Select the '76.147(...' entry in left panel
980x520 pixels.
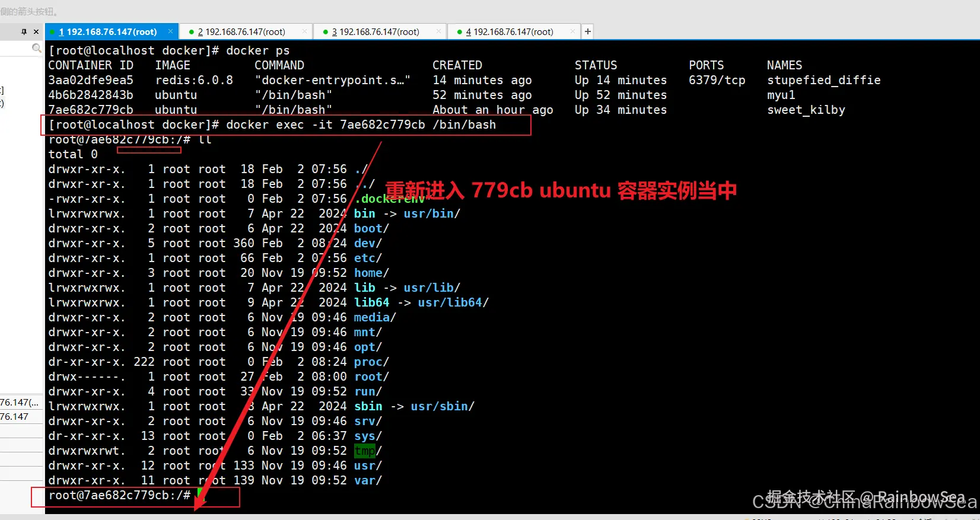point(20,402)
